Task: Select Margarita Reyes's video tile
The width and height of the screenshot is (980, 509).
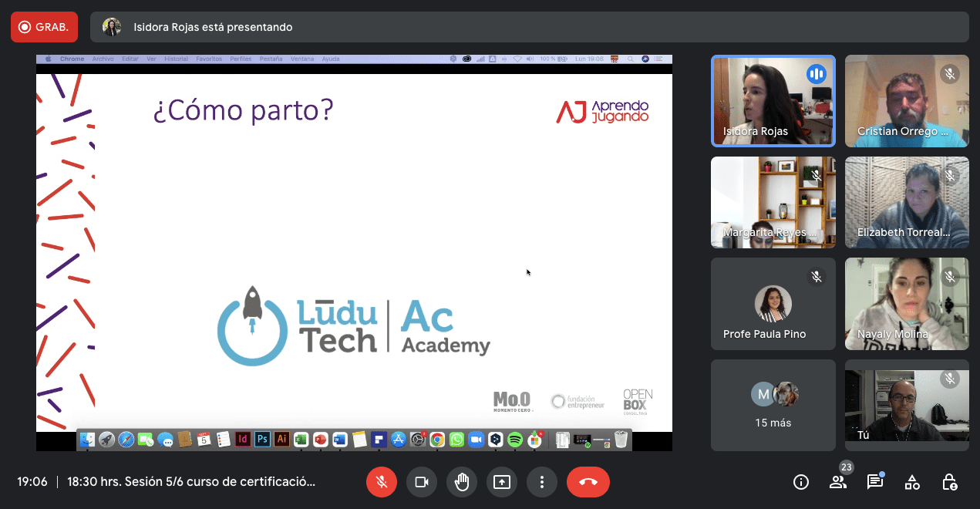Action: click(x=773, y=202)
